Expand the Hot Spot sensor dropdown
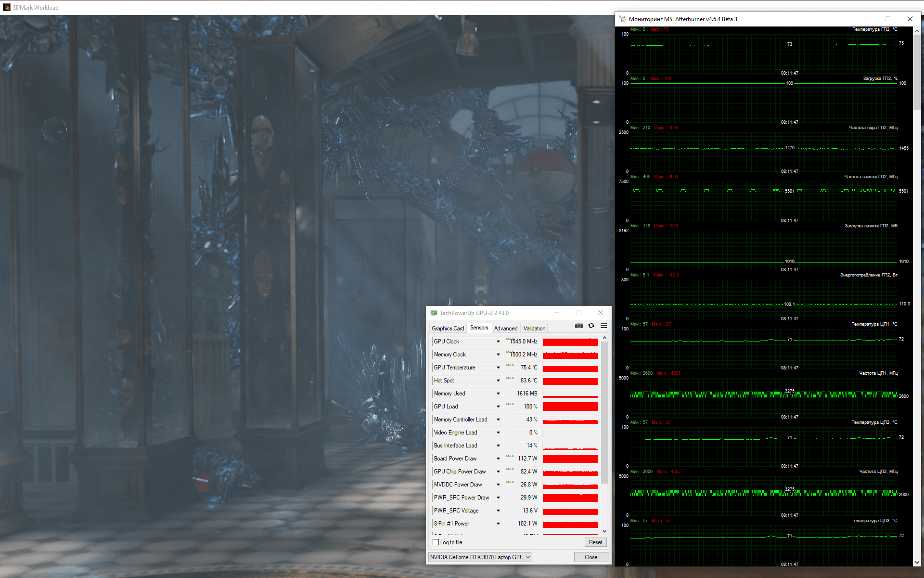This screenshot has width=924, height=578. click(x=498, y=381)
